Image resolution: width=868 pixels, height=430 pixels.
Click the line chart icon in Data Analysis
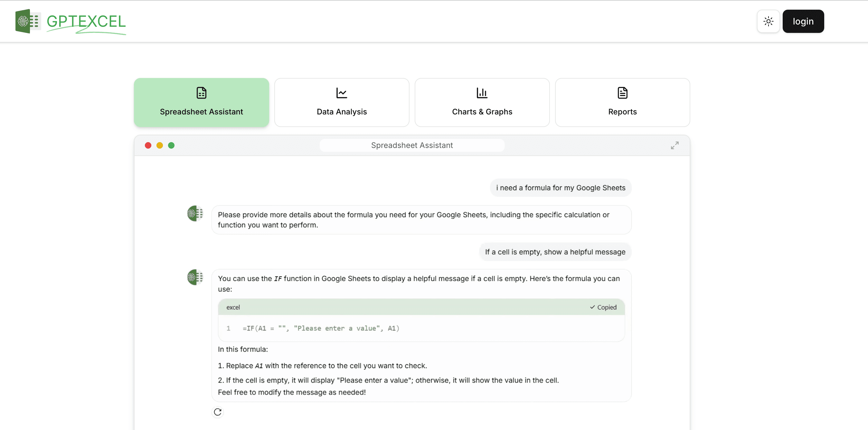[341, 93]
